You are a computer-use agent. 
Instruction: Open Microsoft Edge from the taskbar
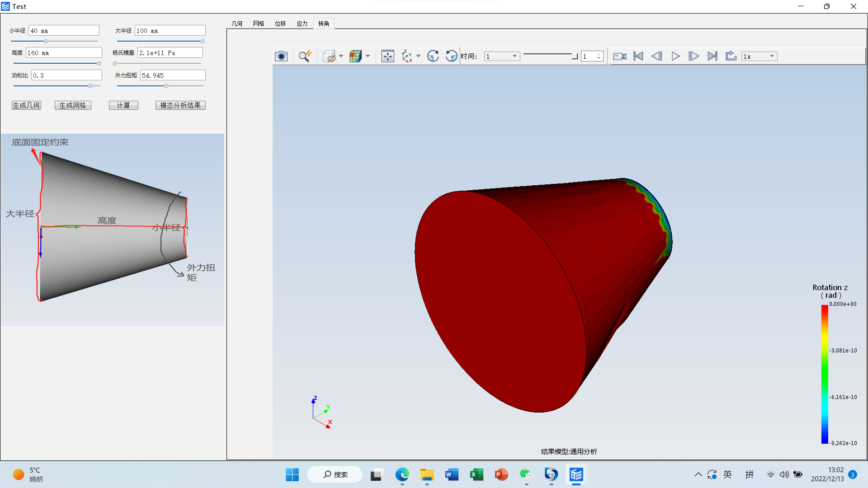[402, 474]
